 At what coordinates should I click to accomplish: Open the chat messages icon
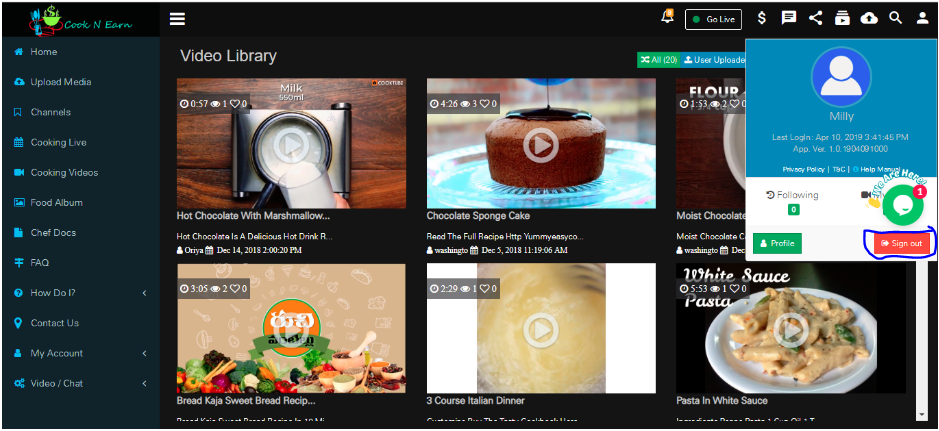(x=789, y=19)
